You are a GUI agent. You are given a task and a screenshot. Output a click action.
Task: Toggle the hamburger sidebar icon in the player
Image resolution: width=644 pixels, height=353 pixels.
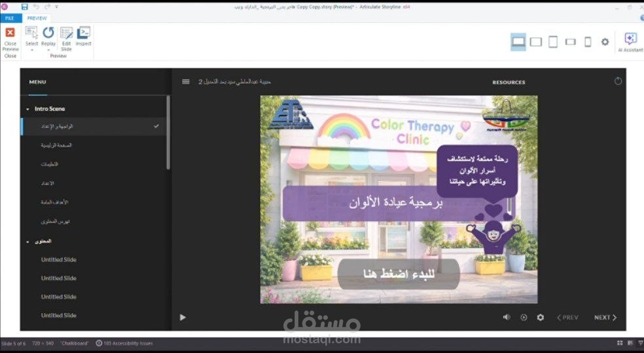pos(186,82)
